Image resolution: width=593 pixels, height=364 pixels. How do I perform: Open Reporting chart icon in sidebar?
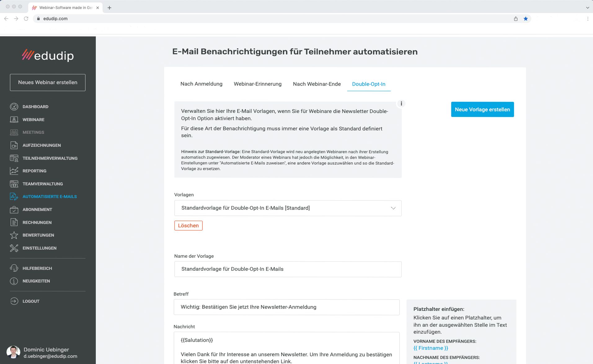(14, 171)
